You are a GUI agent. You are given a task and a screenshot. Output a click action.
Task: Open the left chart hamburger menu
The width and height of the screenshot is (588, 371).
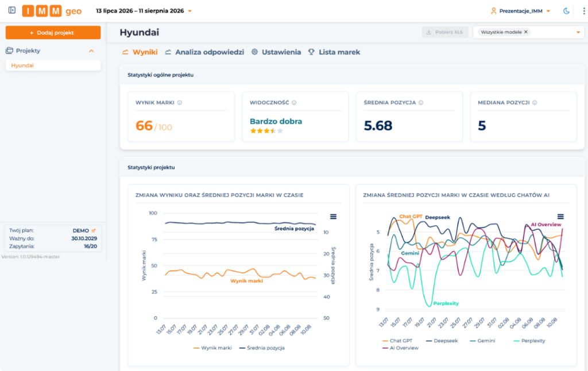(x=333, y=217)
